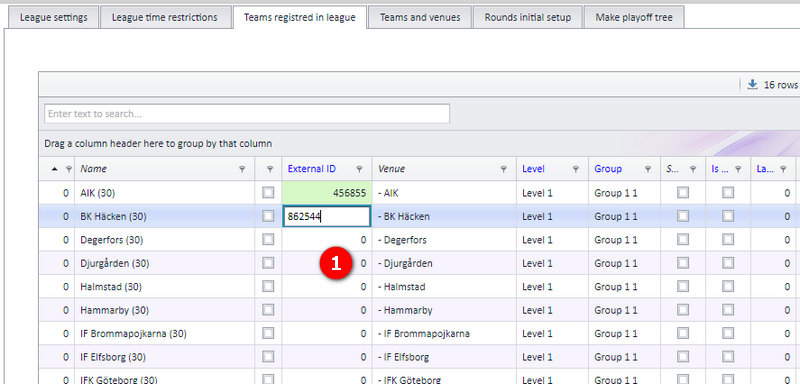The width and height of the screenshot is (800, 384).
Task: Open the Teams and venues tab
Action: [420, 17]
